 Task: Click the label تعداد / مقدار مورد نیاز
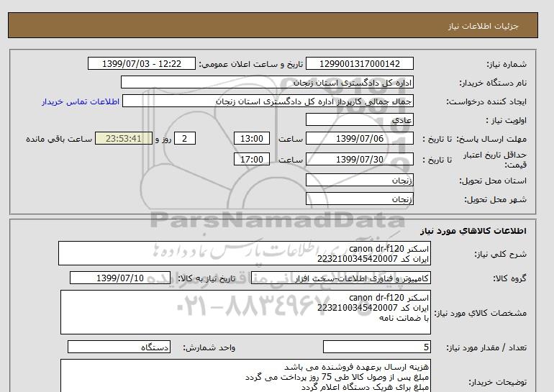(486, 347)
